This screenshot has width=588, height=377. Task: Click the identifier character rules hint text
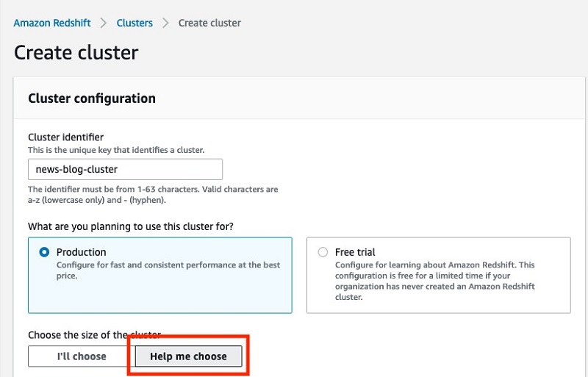pos(153,194)
